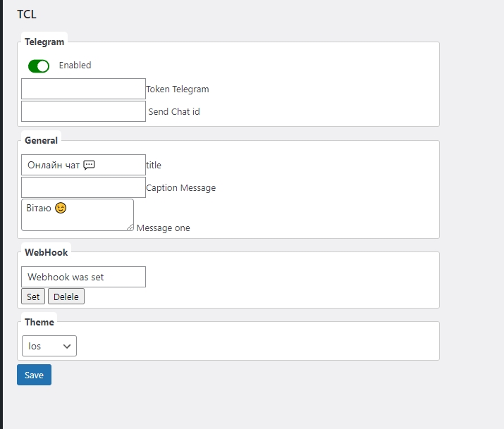Click the Message one label
The image size is (504, 429).
164,228
